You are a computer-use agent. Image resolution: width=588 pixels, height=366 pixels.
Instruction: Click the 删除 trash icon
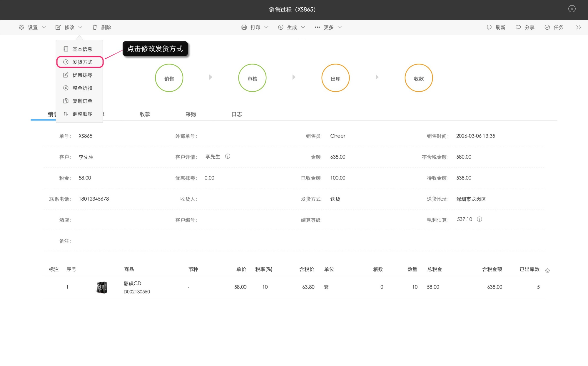95,27
